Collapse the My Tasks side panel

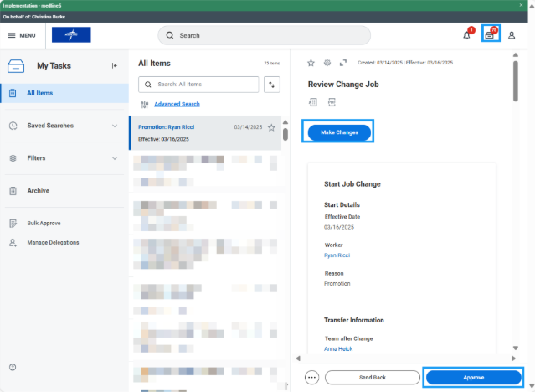click(115, 65)
